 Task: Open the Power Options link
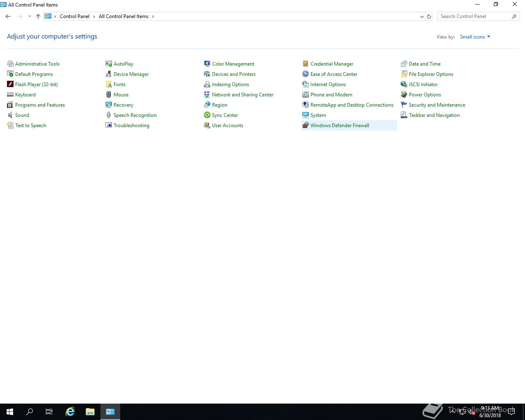point(425,94)
